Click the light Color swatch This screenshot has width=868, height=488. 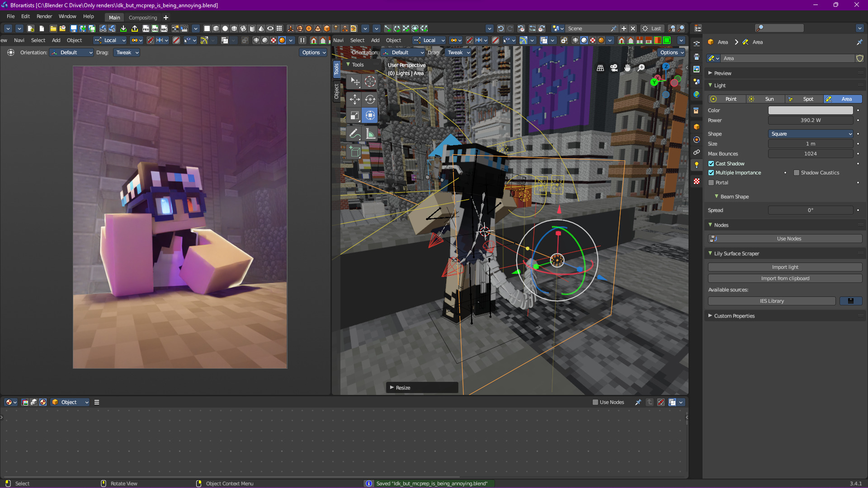(x=811, y=110)
